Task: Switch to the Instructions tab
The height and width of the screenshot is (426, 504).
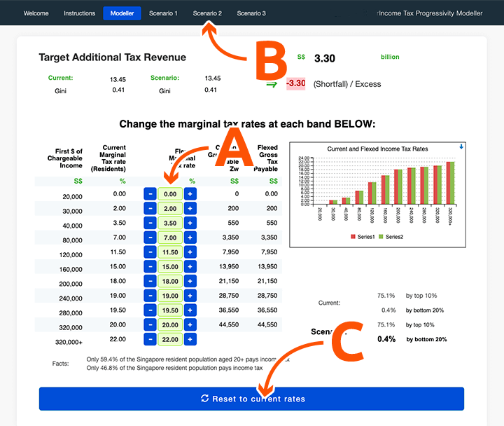Action: (x=80, y=13)
